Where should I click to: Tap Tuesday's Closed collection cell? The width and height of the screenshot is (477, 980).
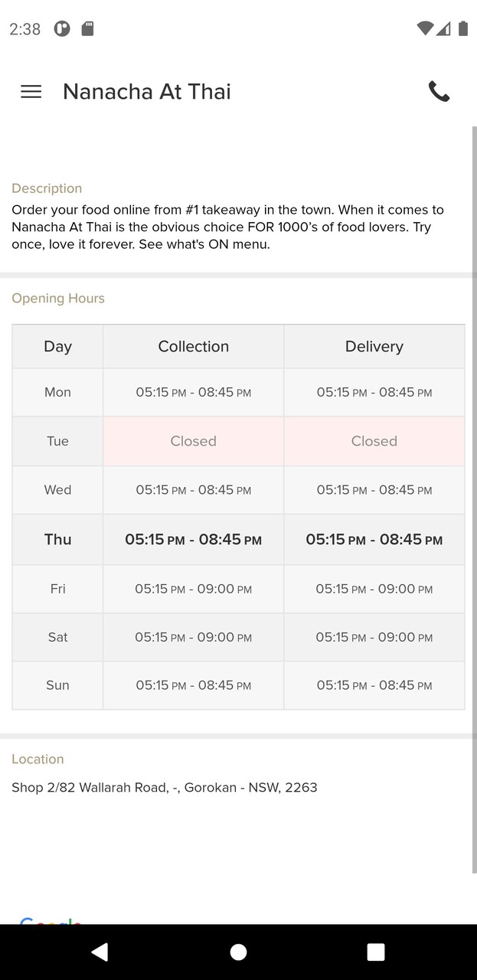click(193, 441)
